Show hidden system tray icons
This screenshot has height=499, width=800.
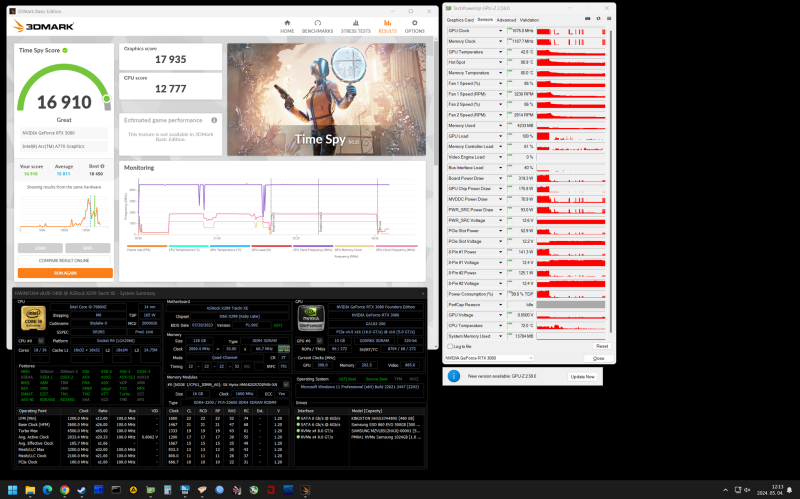tap(726, 490)
